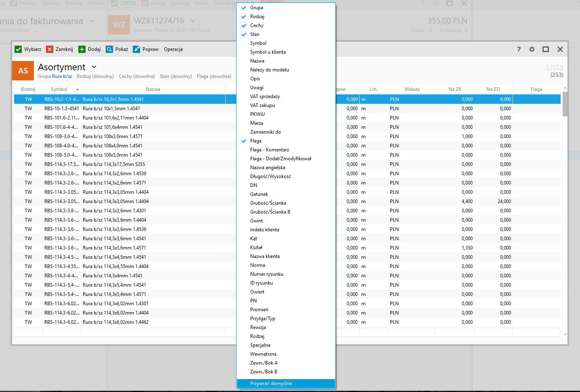Open the Operacje dropdown in toolbar
This screenshot has width=580, height=392.
tap(173, 49)
